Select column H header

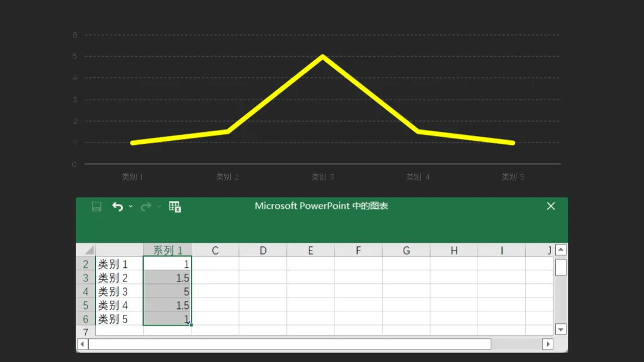(x=454, y=250)
